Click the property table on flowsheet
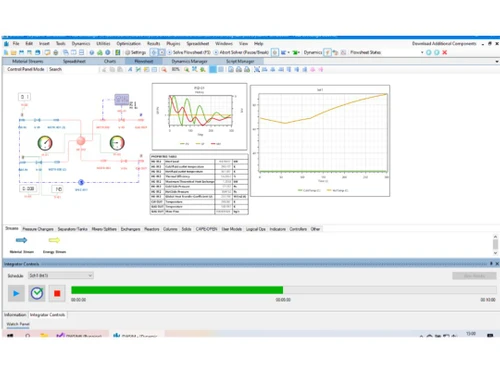 [199, 184]
